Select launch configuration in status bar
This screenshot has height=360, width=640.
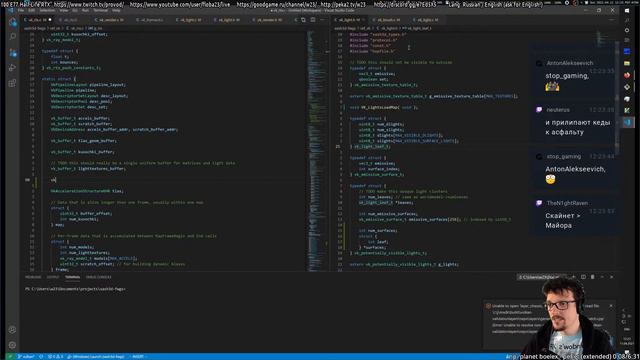[x=96, y=356]
